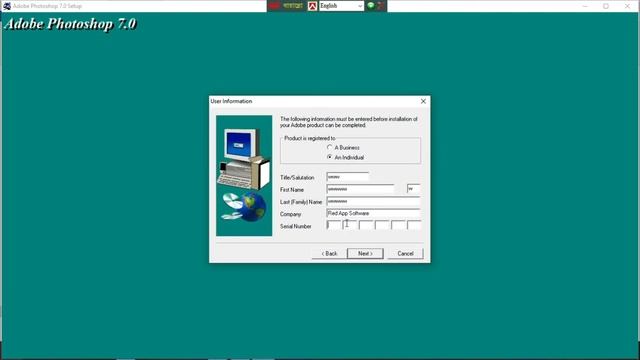The height and width of the screenshot is (360, 640).
Task: Click the middle initial field beside First Name
Action: tap(413, 189)
